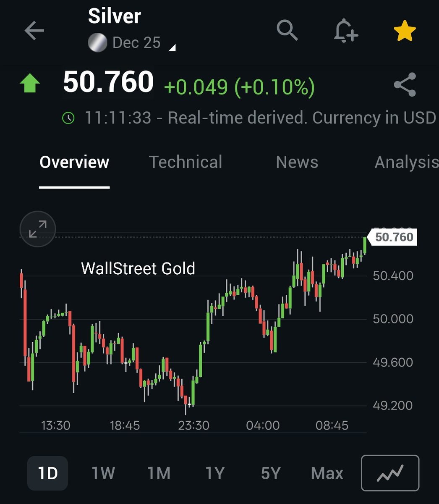The image size is (439, 504).
Task: Navigate back with the arrow
Action: pos(34,31)
